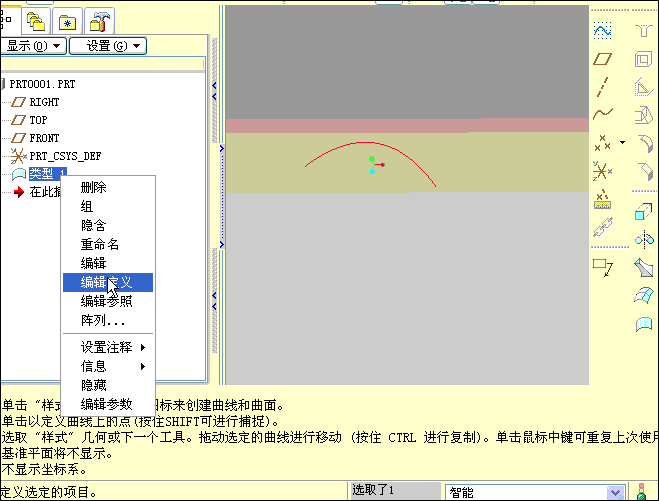
Task: Click the coordinate system tool icon
Action: [602, 171]
